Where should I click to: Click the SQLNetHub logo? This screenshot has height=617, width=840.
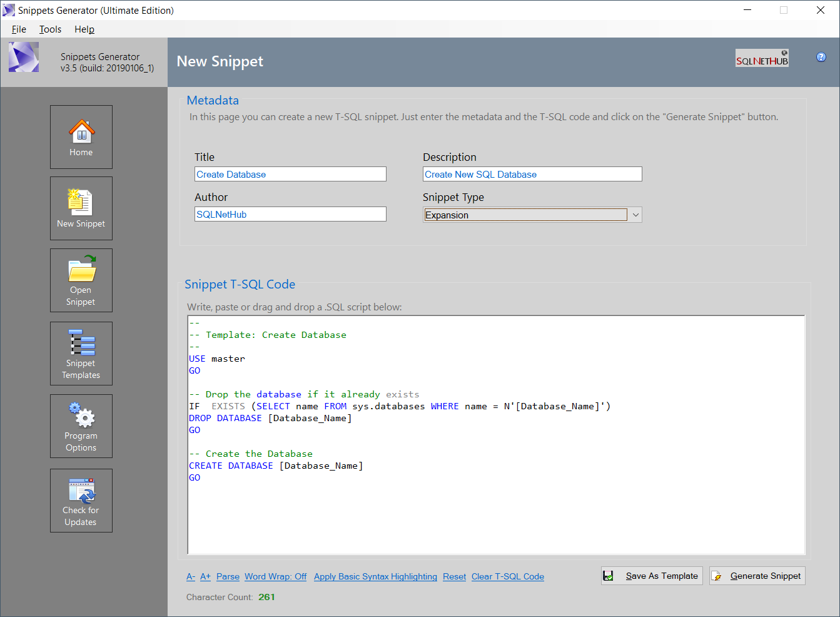(762, 58)
